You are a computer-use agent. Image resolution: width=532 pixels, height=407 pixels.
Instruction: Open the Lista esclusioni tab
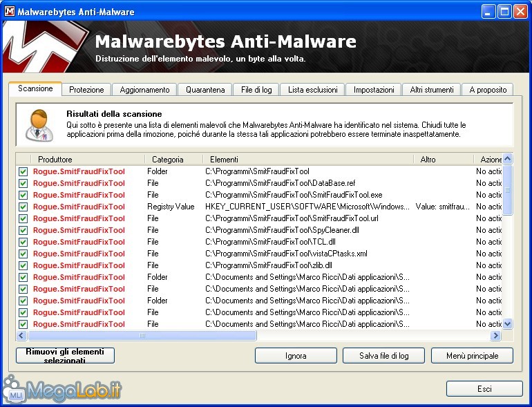(313, 90)
